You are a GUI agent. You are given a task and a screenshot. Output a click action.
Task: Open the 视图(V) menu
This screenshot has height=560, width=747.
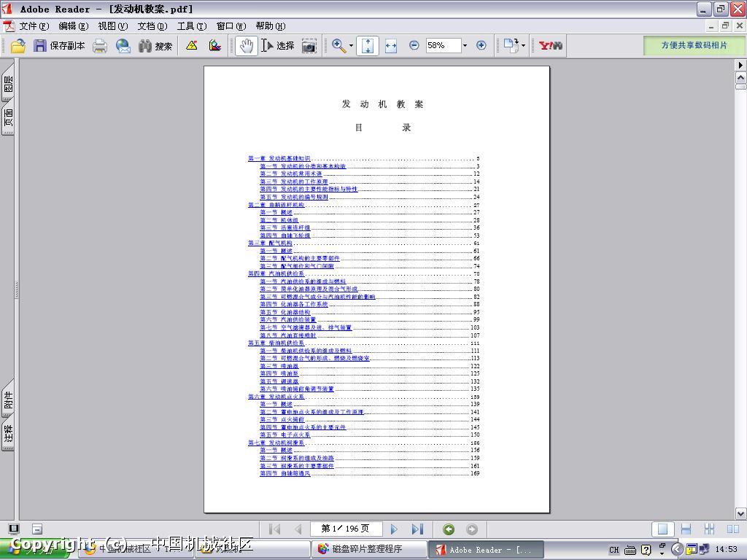pyautogui.click(x=113, y=26)
